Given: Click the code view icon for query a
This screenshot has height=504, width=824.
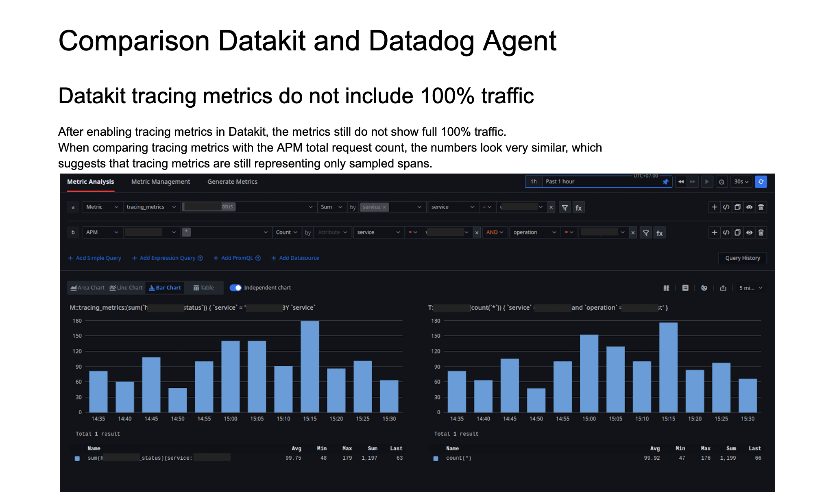Looking at the screenshot, I should 726,207.
